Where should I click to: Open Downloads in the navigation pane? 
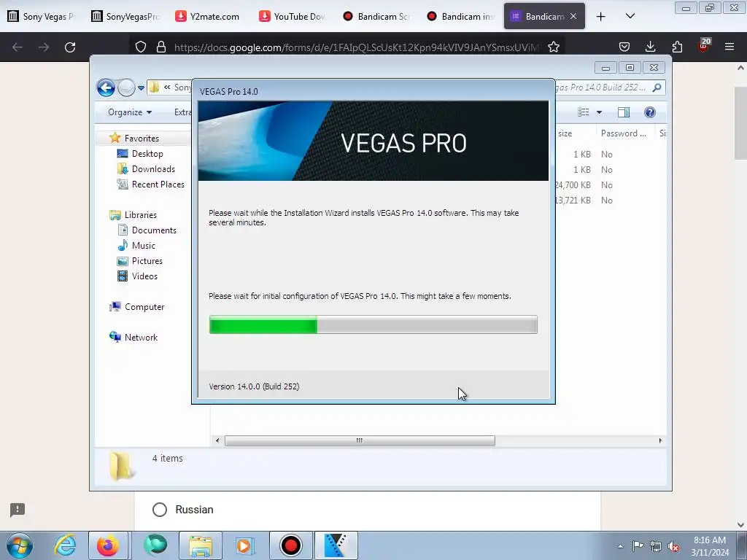pos(153,169)
